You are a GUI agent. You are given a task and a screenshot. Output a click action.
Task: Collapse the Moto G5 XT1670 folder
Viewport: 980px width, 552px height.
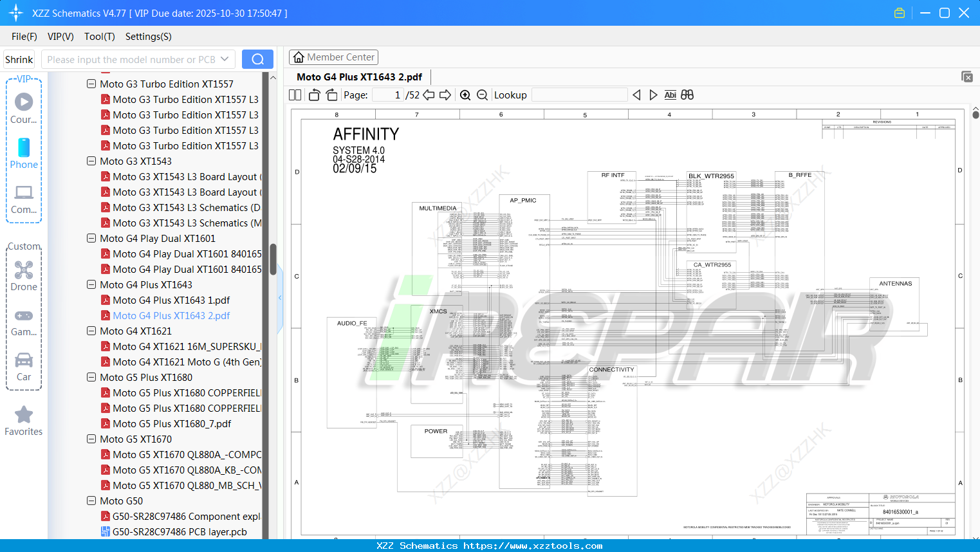(x=91, y=439)
